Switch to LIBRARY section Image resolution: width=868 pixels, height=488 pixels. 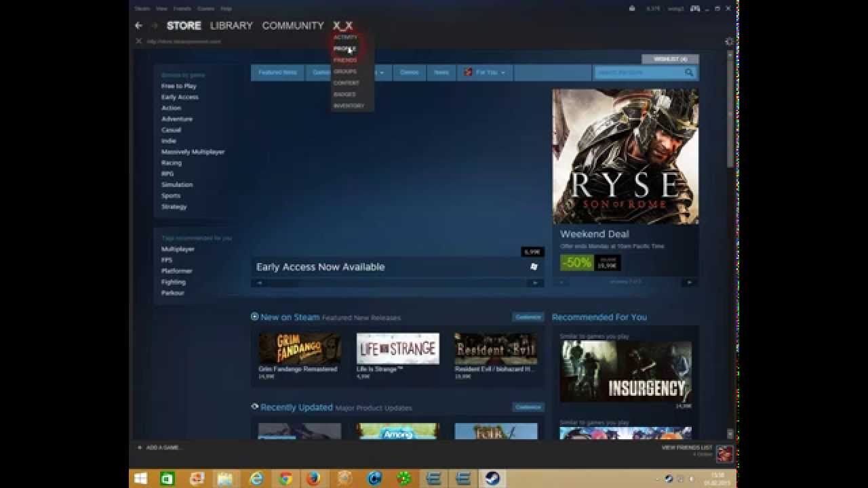(x=231, y=26)
